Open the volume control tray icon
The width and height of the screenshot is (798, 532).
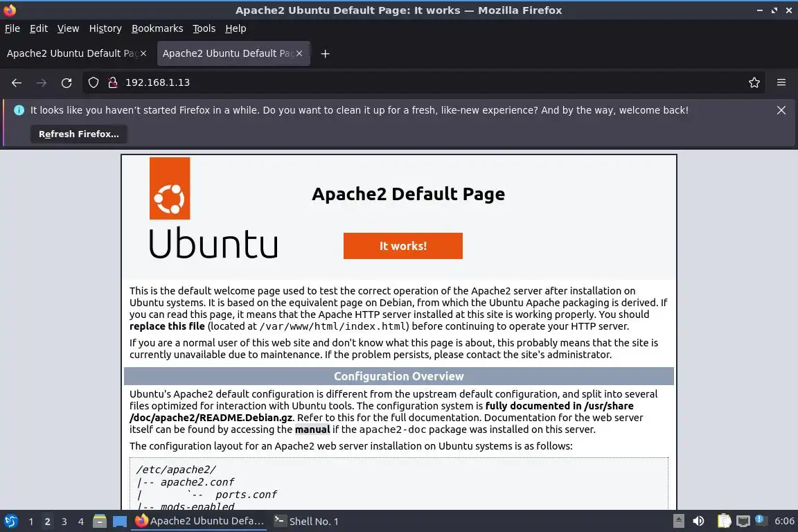click(699, 521)
